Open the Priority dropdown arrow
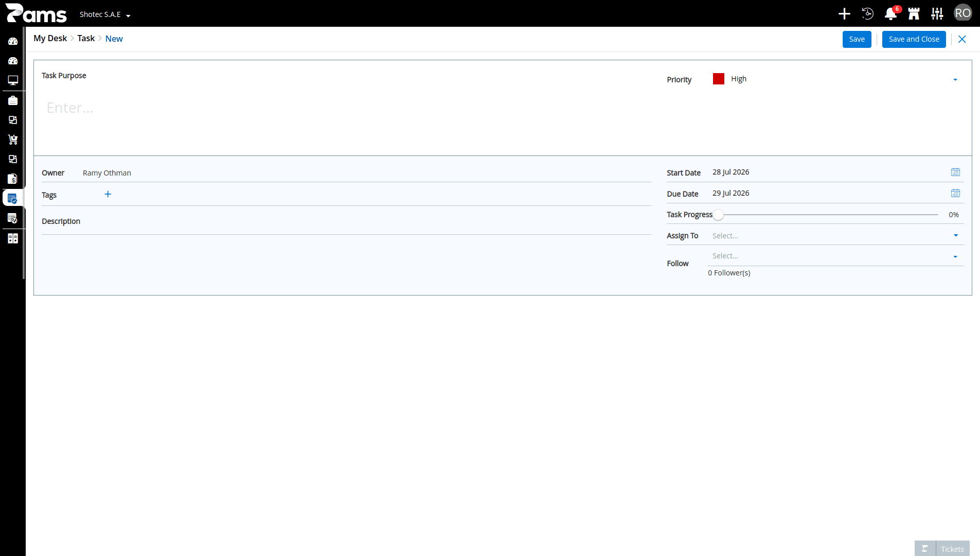 point(955,80)
